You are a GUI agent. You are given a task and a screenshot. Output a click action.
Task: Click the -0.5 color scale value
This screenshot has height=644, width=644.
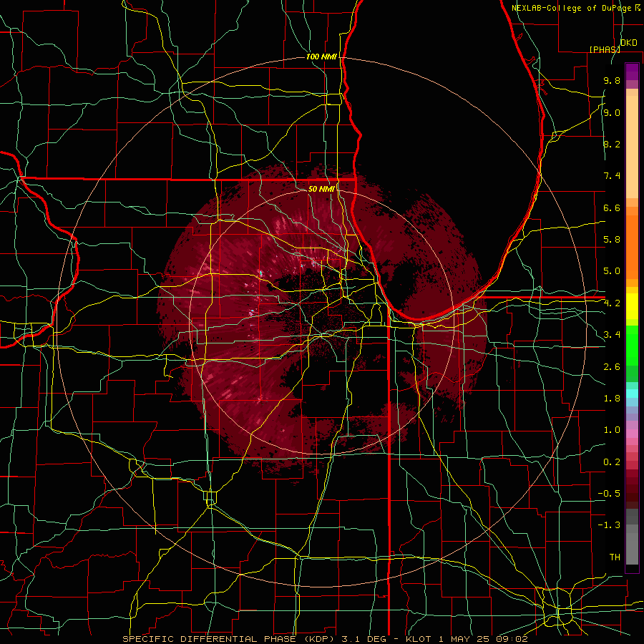coord(609,493)
